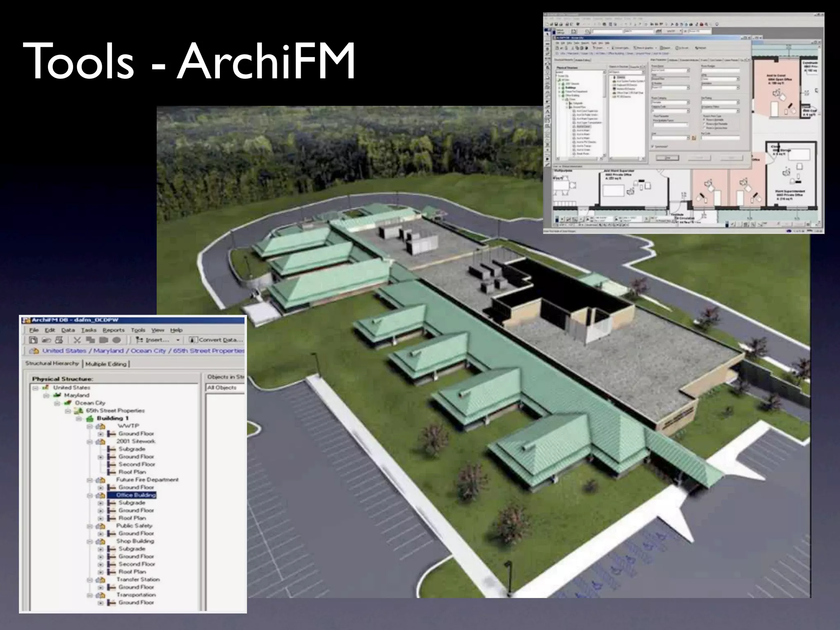Click the New document toolbar icon

pos(33,340)
